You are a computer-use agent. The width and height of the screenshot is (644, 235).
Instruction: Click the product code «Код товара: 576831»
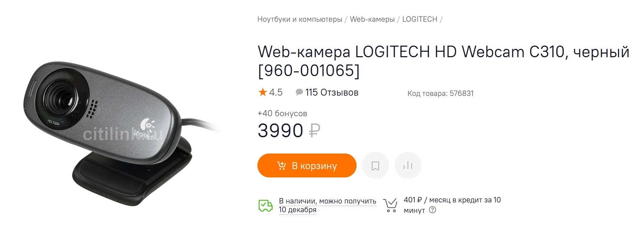[x=440, y=93]
